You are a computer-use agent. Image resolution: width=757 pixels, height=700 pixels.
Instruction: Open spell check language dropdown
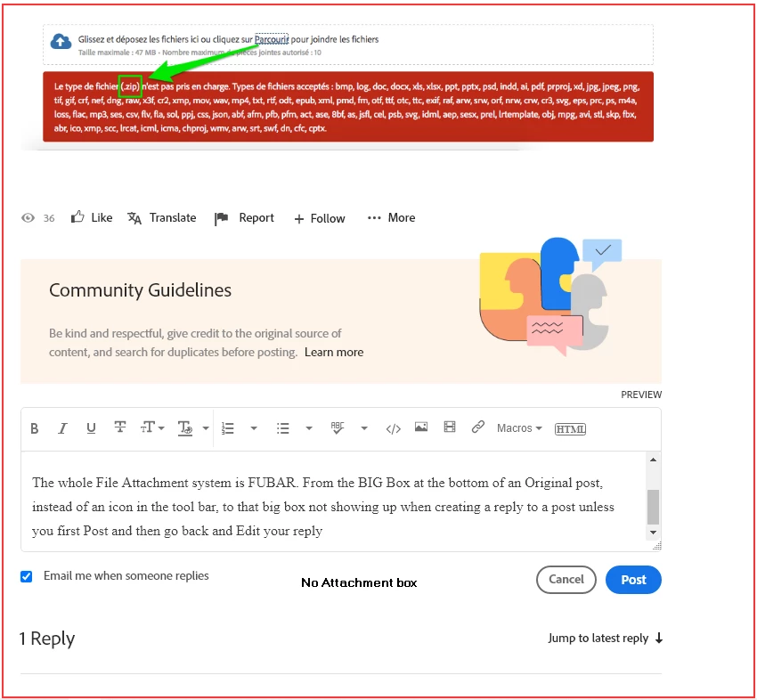click(x=364, y=428)
